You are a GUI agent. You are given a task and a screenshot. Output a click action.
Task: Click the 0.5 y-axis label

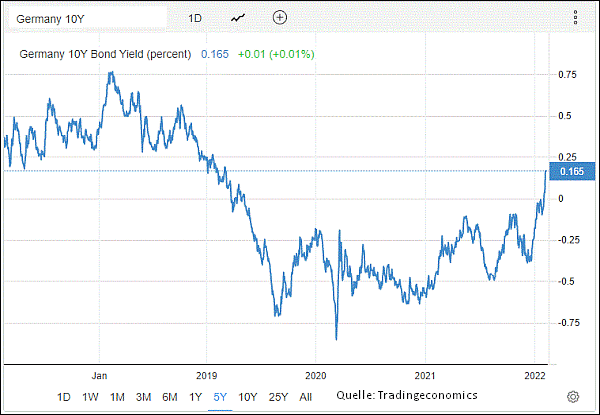click(565, 116)
